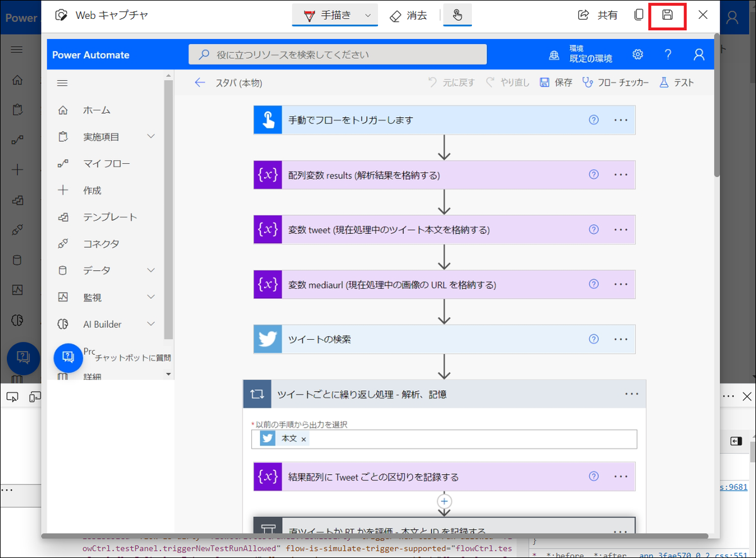756x558 pixels.
Task: Open ellipsis menu on 配列変数 results step
Action: coord(621,175)
